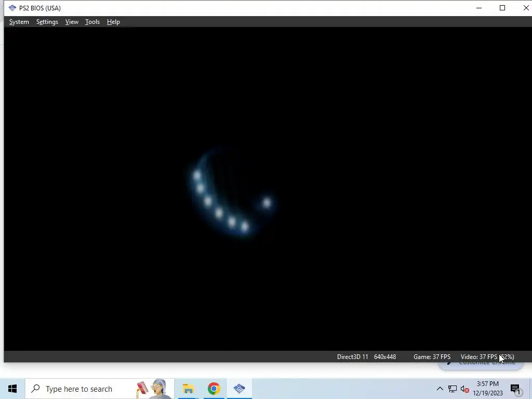Close the PS2 BIOS window

[526, 8]
